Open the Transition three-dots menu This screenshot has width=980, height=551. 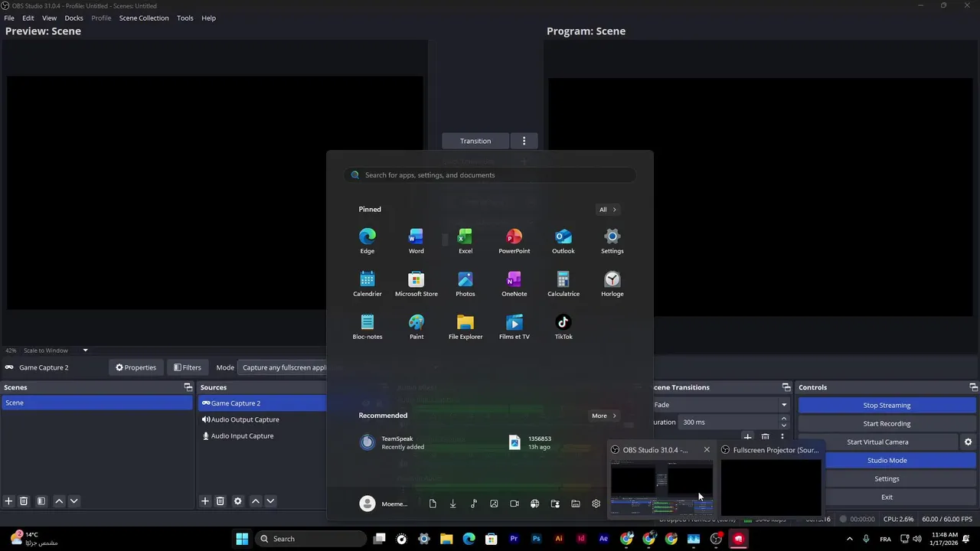coord(524,141)
